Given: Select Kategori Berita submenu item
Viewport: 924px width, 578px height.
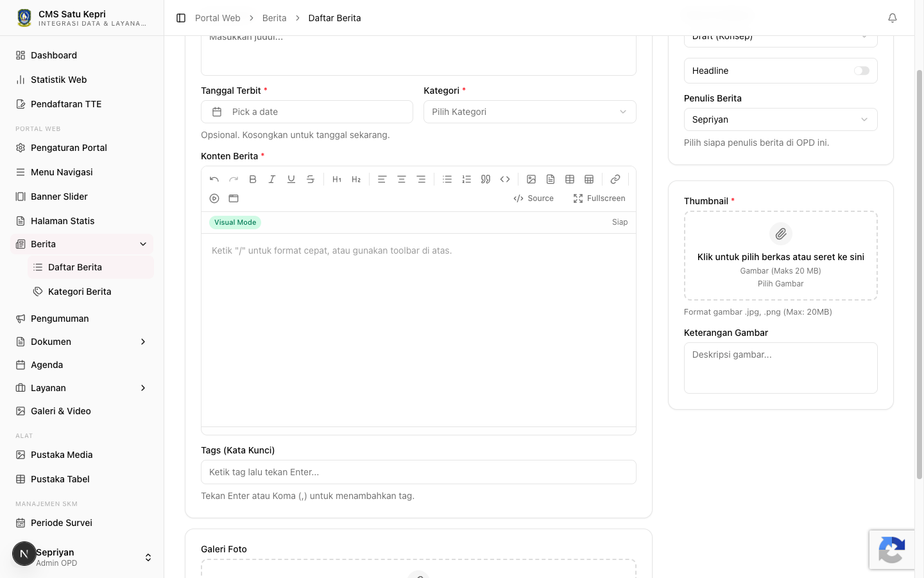Looking at the screenshot, I should [x=90, y=292].
